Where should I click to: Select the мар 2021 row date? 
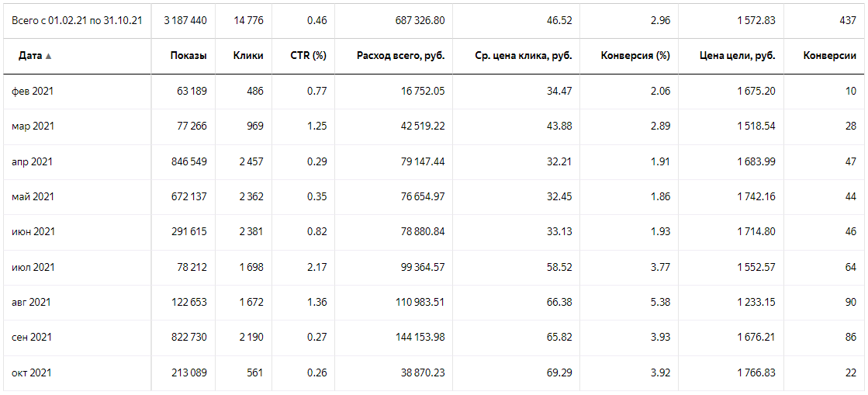[x=33, y=126]
